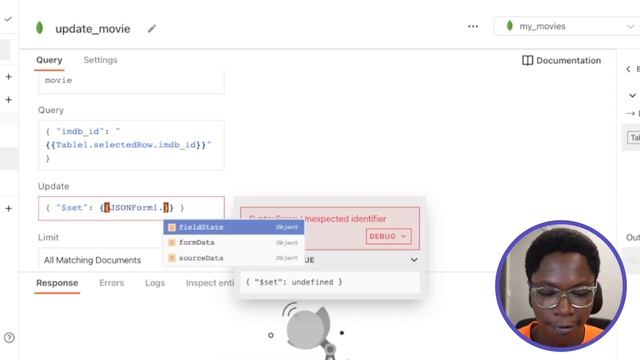Click the back chevron in right panel
The image size is (640, 360).
pyautogui.click(x=628, y=69)
